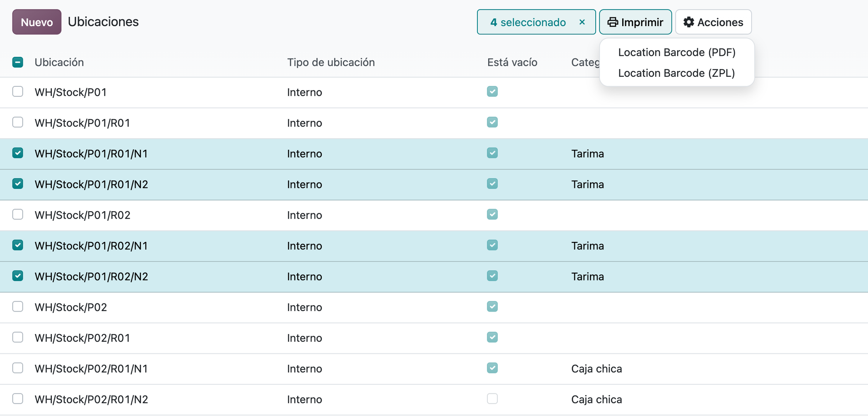
Task: Click Tarima category in WH/Stock/P01/R02/N2 row
Action: point(587,276)
